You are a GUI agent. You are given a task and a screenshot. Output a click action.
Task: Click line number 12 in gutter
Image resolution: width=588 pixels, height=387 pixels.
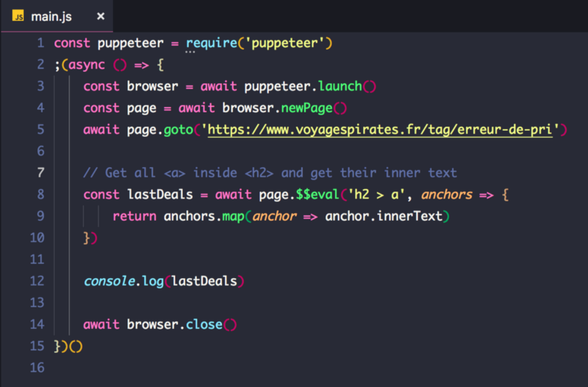(x=37, y=281)
